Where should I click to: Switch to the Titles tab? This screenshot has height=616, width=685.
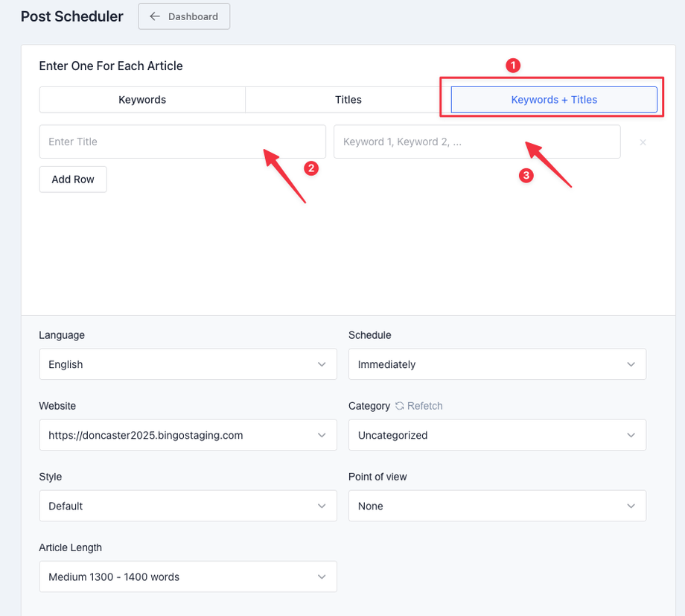tap(348, 100)
